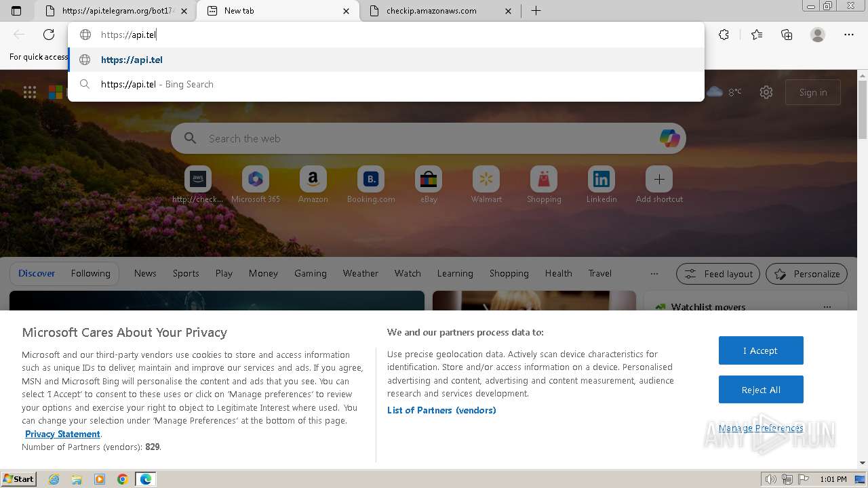The height and width of the screenshot is (488, 868).
Task: Open the Weather feed category
Action: pos(361,273)
